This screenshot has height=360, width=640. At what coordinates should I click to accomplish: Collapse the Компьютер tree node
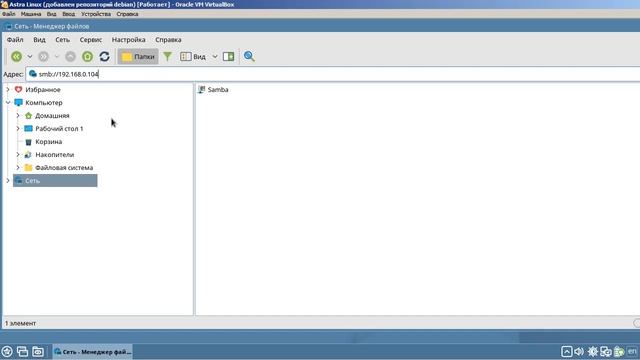click(8, 102)
